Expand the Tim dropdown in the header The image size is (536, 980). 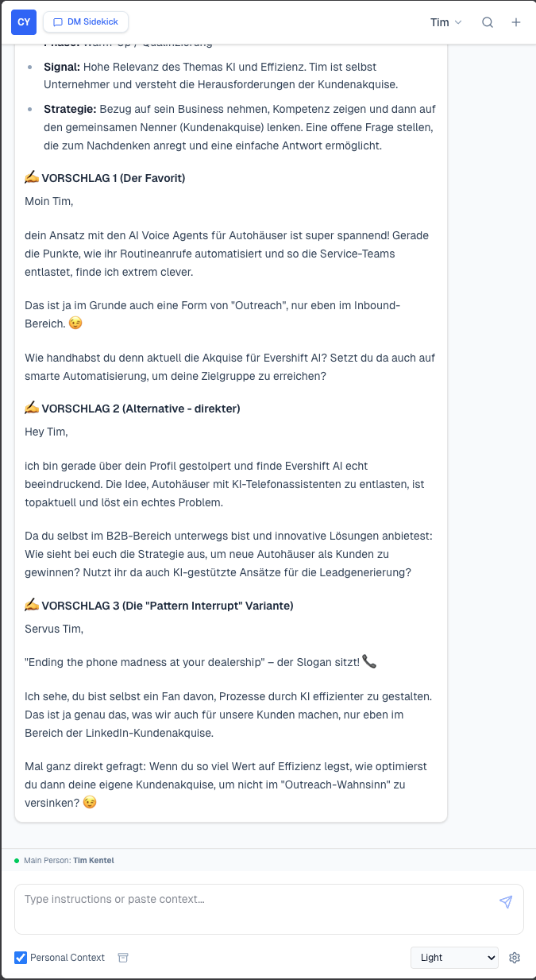tap(446, 22)
